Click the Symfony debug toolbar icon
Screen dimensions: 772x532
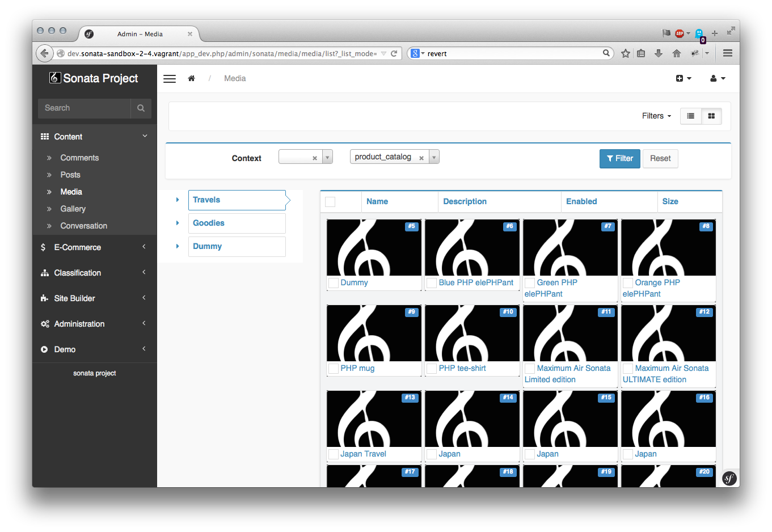click(729, 479)
